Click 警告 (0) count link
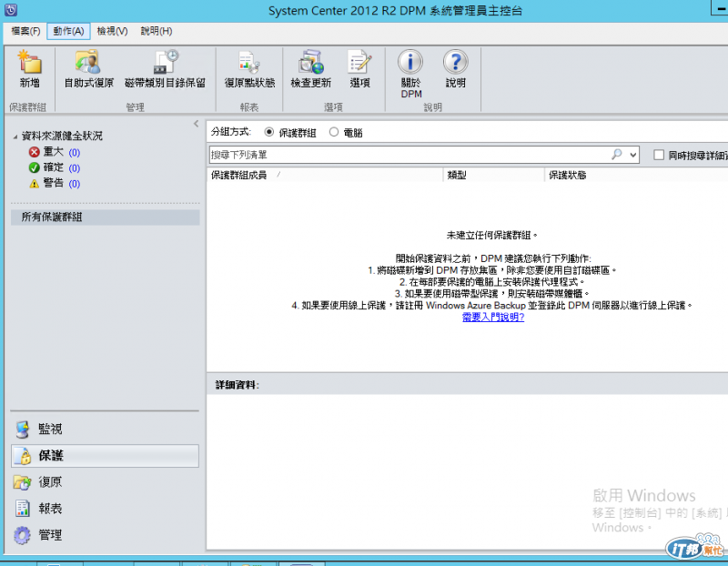The width and height of the screenshot is (728, 566). coord(75,184)
